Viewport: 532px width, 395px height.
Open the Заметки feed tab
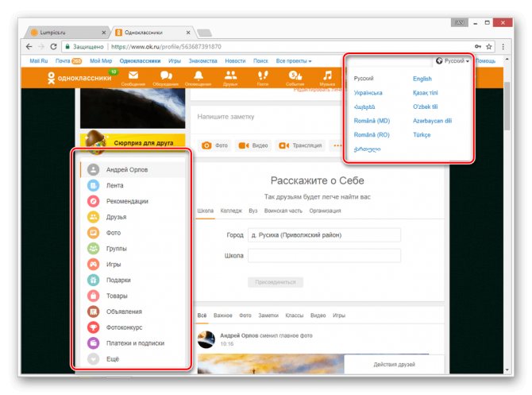click(268, 316)
